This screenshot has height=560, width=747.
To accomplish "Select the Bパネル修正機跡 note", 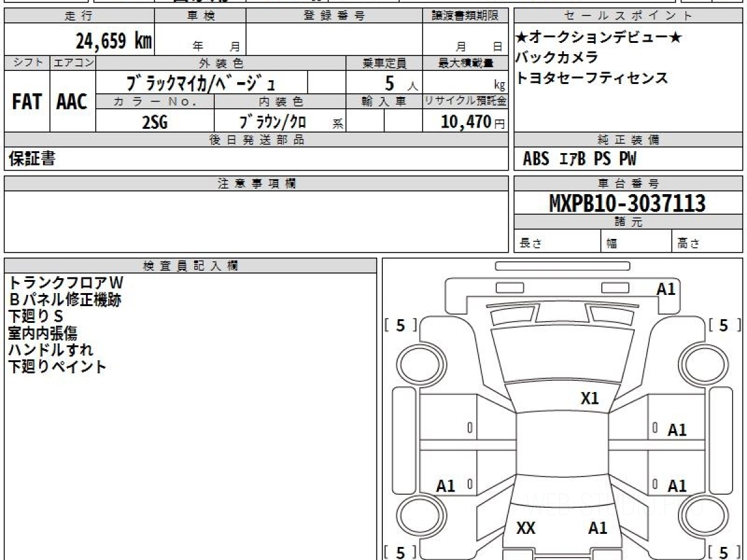I will 65,301.
